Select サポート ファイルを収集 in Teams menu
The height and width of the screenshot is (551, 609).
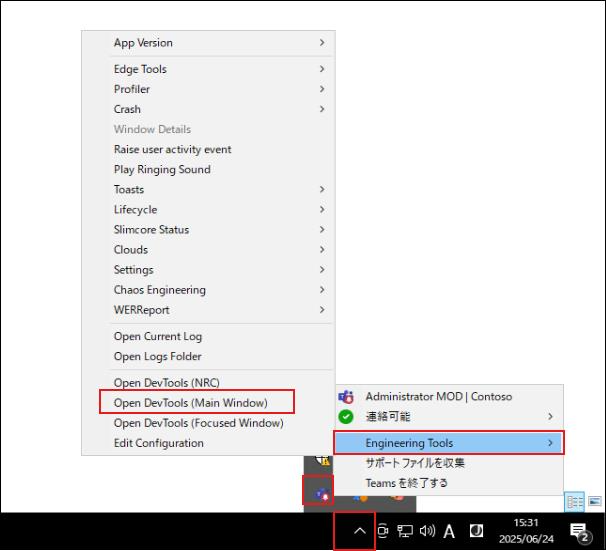[x=449, y=463]
